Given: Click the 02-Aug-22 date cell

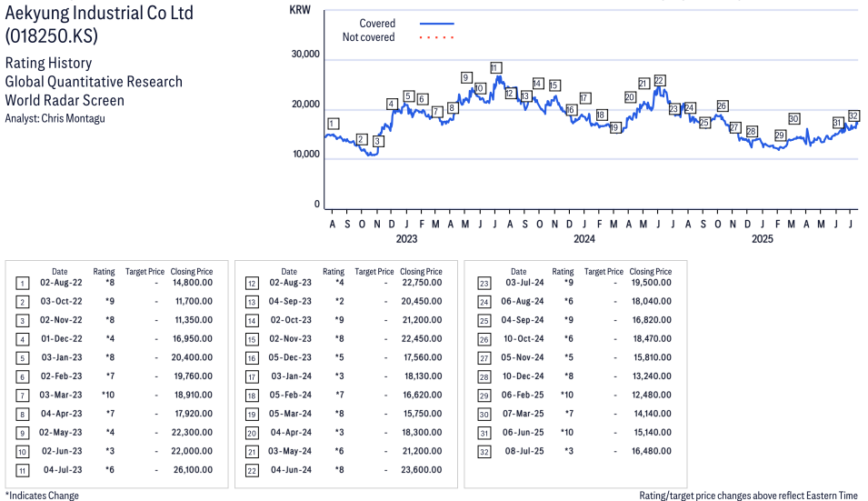Looking at the screenshot, I should tap(61, 283).
